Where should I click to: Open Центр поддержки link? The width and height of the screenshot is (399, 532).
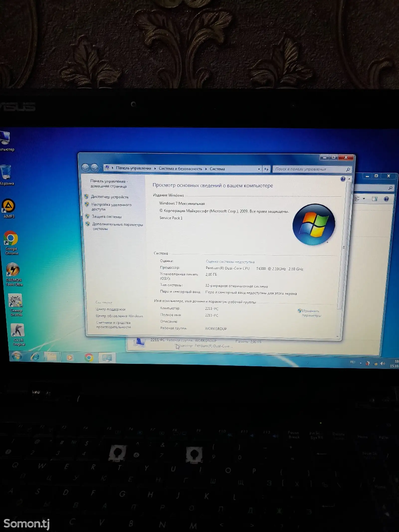click(x=110, y=309)
